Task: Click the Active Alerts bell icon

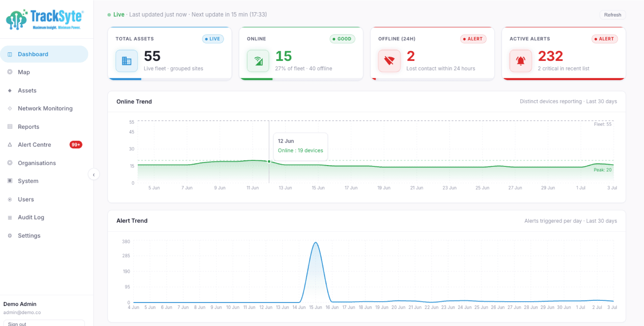Action: pos(521,61)
